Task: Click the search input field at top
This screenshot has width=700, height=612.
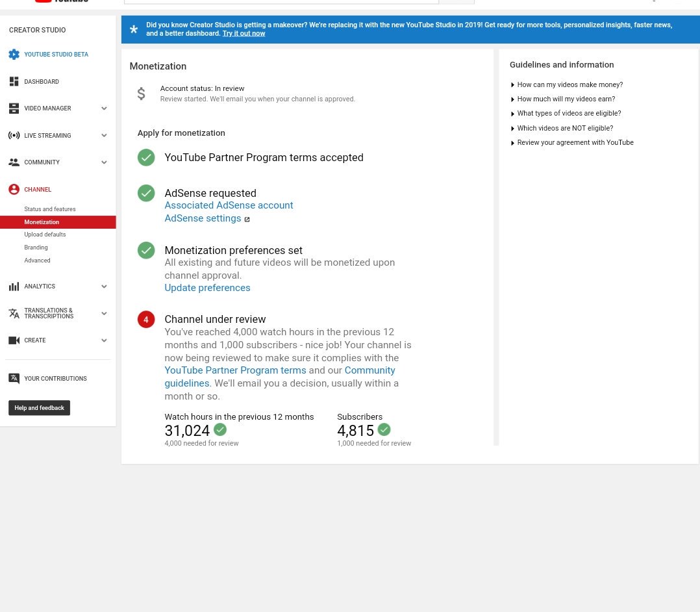Action: 281,2
